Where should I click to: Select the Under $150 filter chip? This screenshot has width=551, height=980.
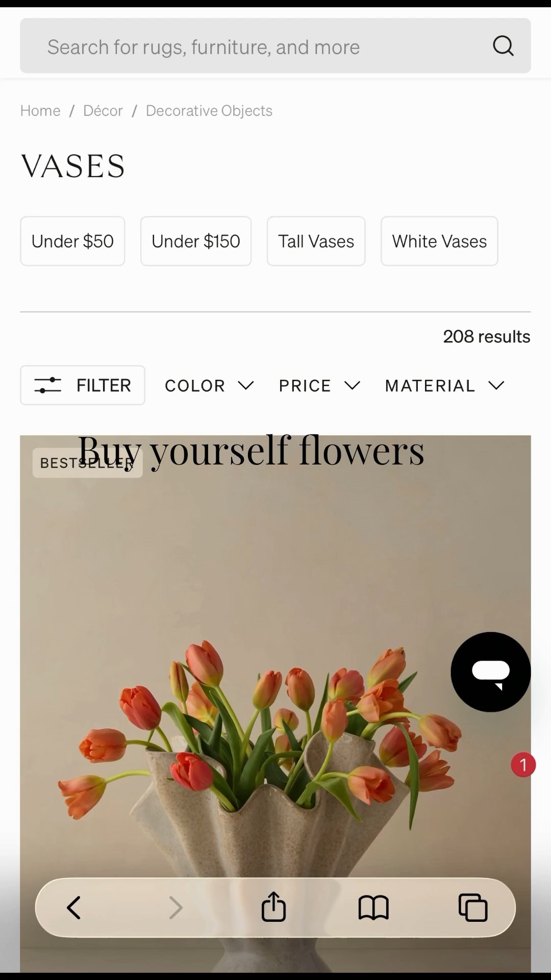pos(196,241)
